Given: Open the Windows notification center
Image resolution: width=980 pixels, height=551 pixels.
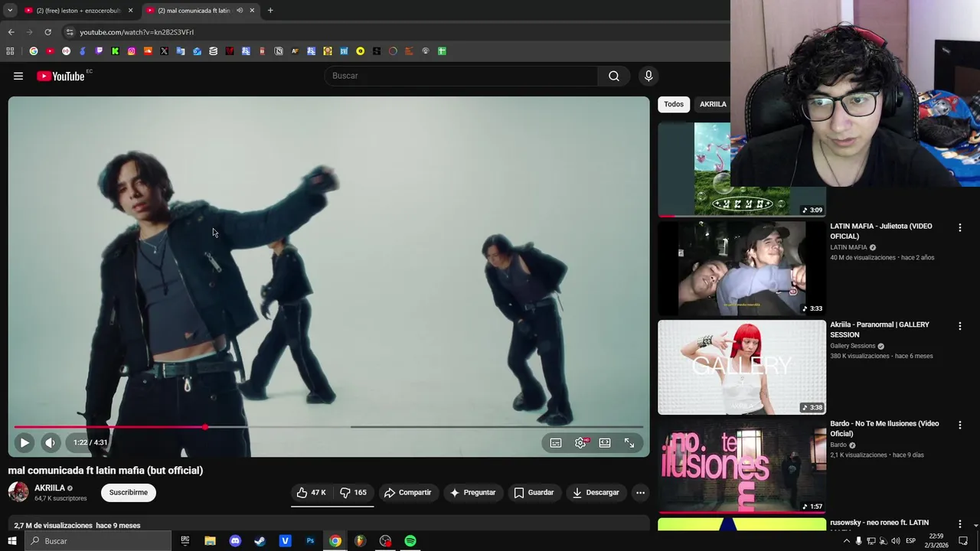Looking at the screenshot, I should [963, 541].
